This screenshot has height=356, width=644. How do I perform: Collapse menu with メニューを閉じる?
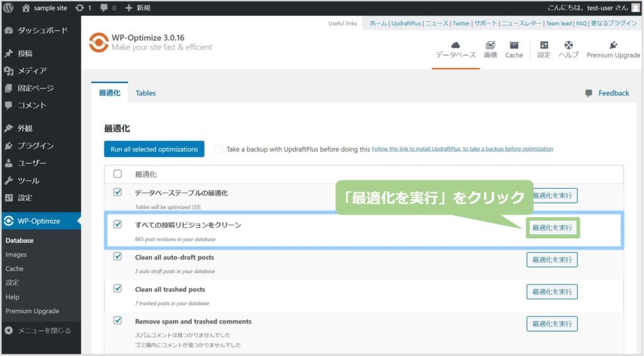tap(38, 331)
